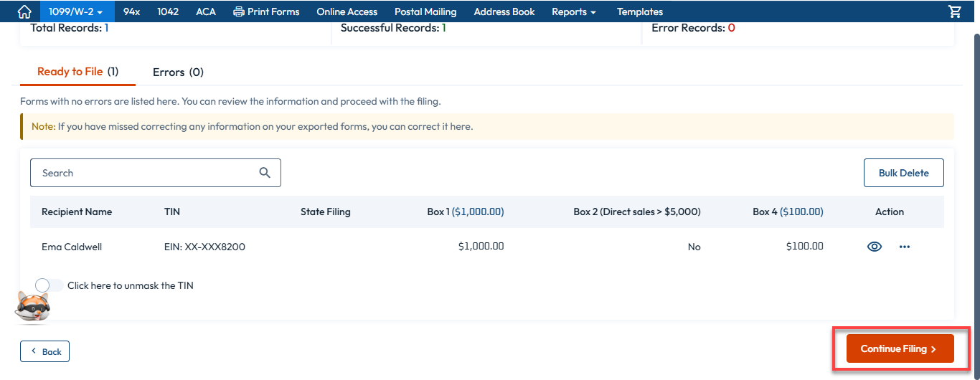Click the Bulk Delete button
This screenshot has width=980, height=380.
pos(904,173)
